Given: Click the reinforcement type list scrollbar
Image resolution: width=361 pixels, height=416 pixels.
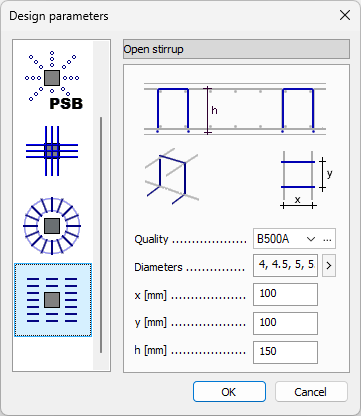Looking at the screenshot, I should pyautogui.click(x=101, y=235).
